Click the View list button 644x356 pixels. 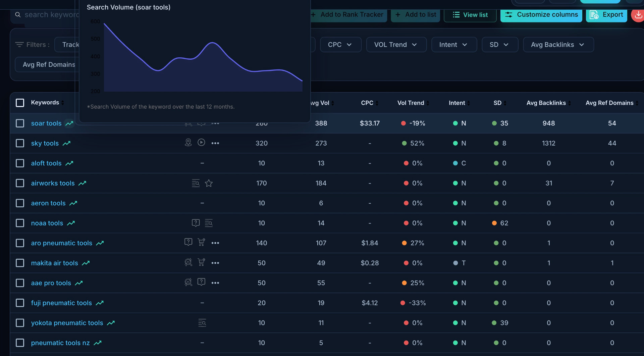pyautogui.click(x=470, y=15)
